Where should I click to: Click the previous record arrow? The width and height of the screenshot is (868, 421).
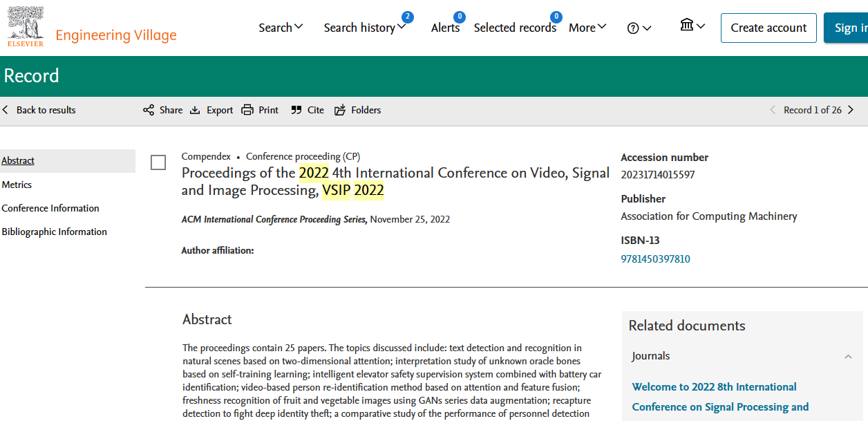773,110
